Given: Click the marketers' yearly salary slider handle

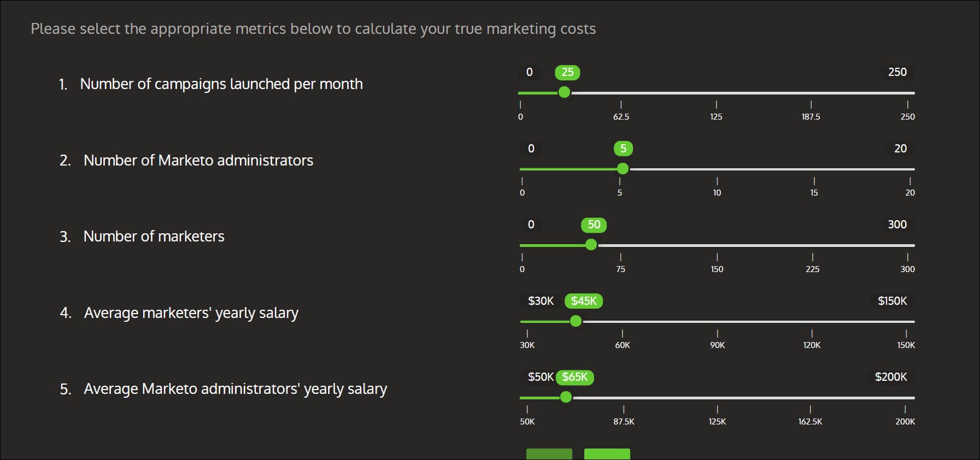Looking at the screenshot, I should (576, 321).
